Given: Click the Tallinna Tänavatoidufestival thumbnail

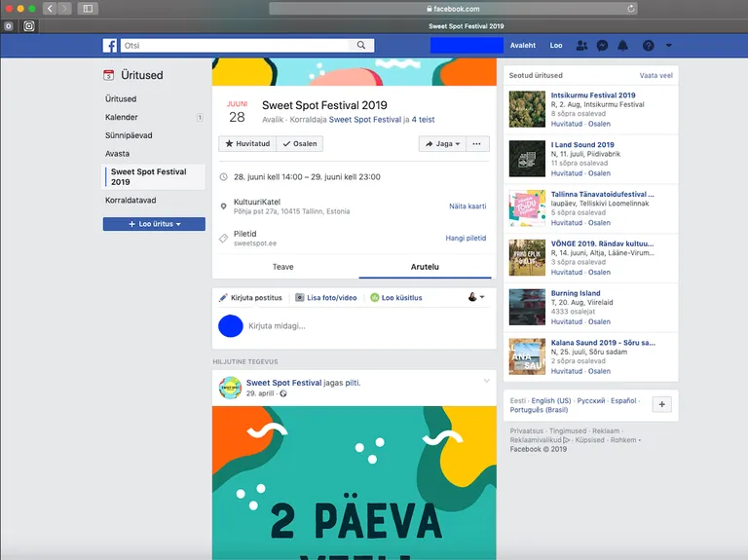Looking at the screenshot, I should [527, 208].
